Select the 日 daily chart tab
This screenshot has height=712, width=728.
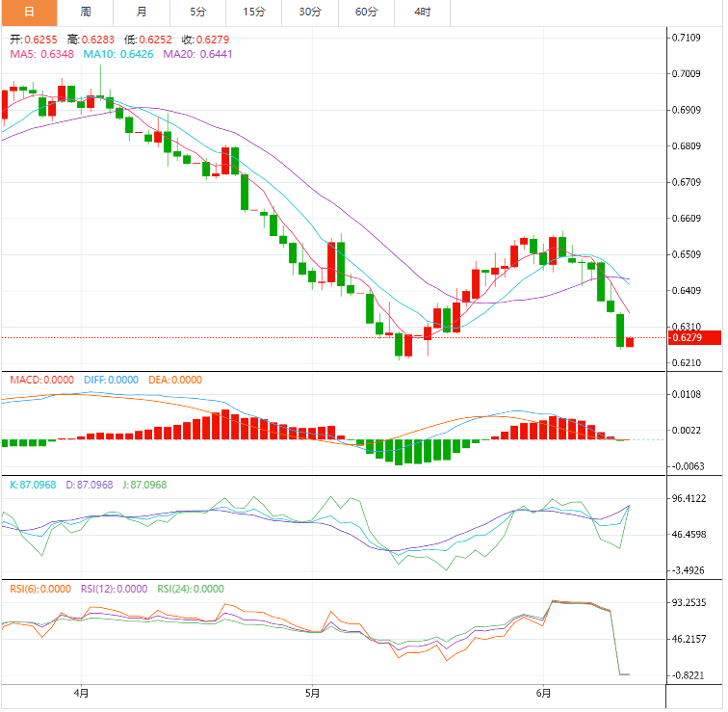click(x=29, y=13)
